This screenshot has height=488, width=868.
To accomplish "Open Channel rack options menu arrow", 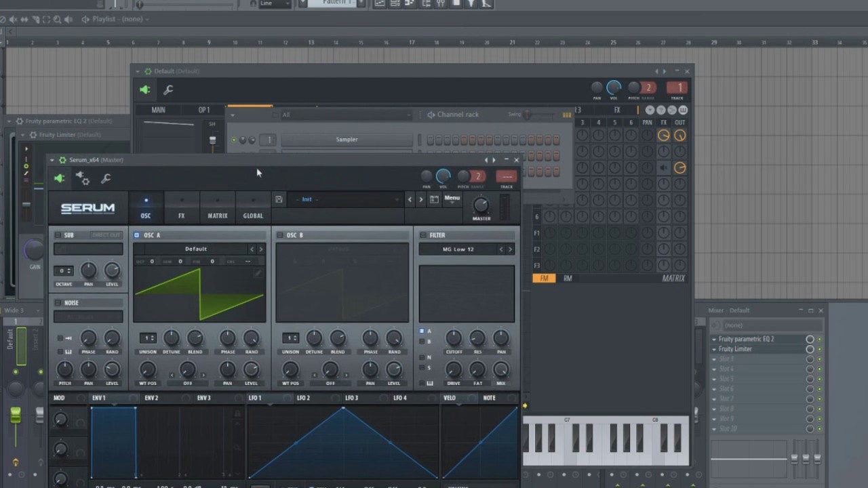I will pos(232,115).
